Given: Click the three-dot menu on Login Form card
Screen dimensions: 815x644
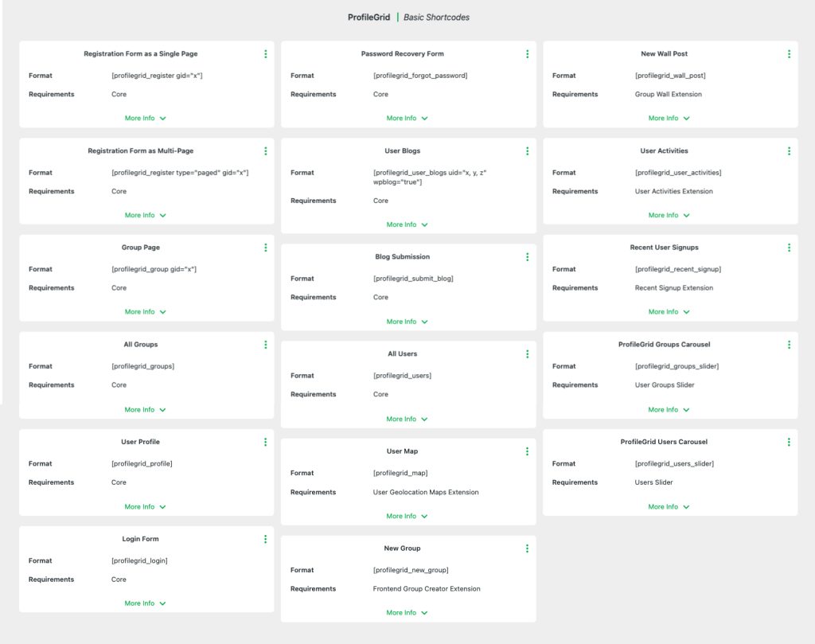Looking at the screenshot, I should tap(265, 539).
